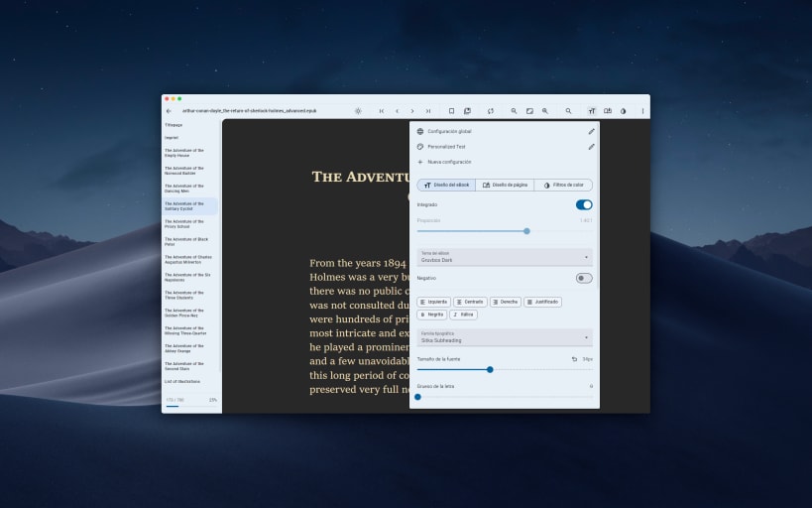Edit Personalized Test with pencil icon
The width and height of the screenshot is (812, 508).
pyautogui.click(x=591, y=147)
